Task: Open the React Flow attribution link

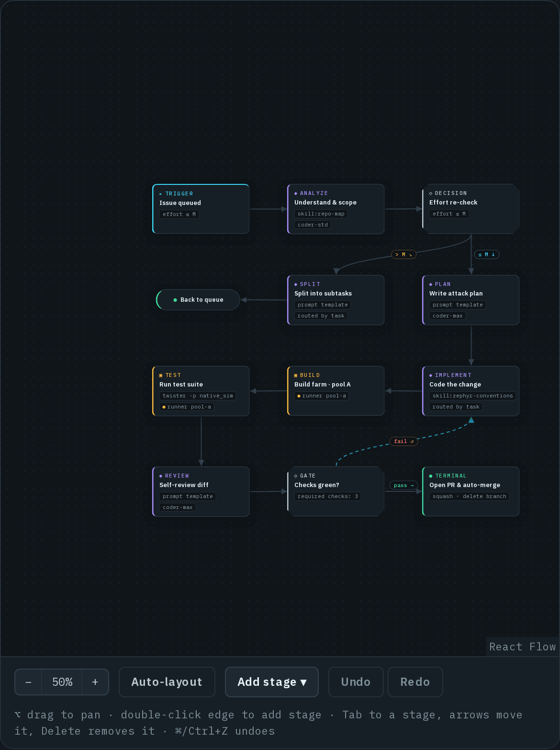Action: 523,647
